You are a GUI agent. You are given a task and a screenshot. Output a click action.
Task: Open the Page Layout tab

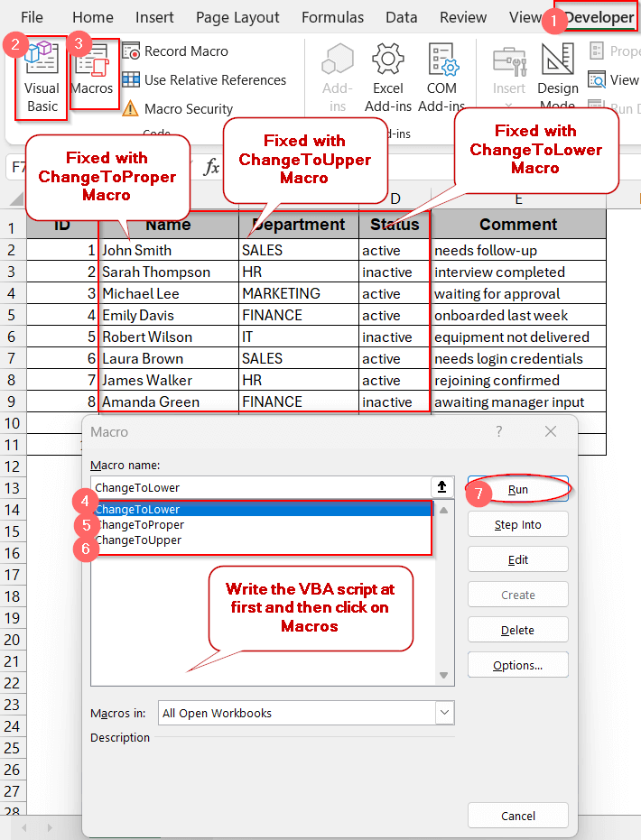237,18
